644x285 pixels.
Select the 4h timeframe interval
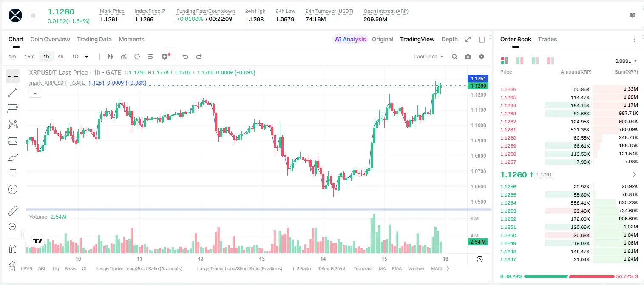pyautogui.click(x=60, y=57)
